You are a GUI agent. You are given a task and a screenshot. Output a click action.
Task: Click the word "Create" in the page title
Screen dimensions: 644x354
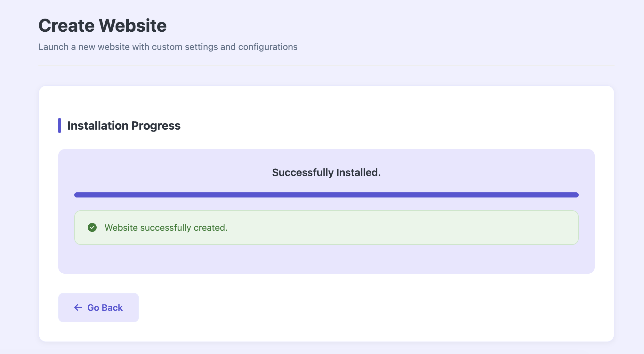66,26
